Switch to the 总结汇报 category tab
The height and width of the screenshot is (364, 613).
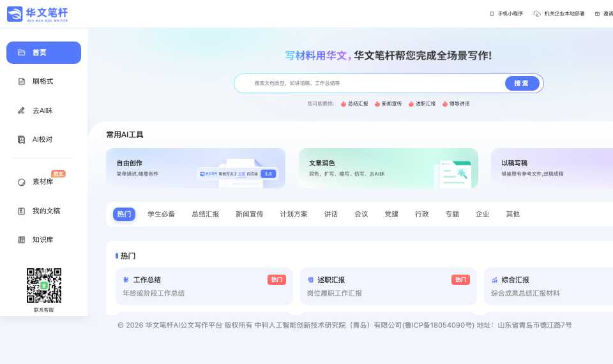tap(205, 215)
